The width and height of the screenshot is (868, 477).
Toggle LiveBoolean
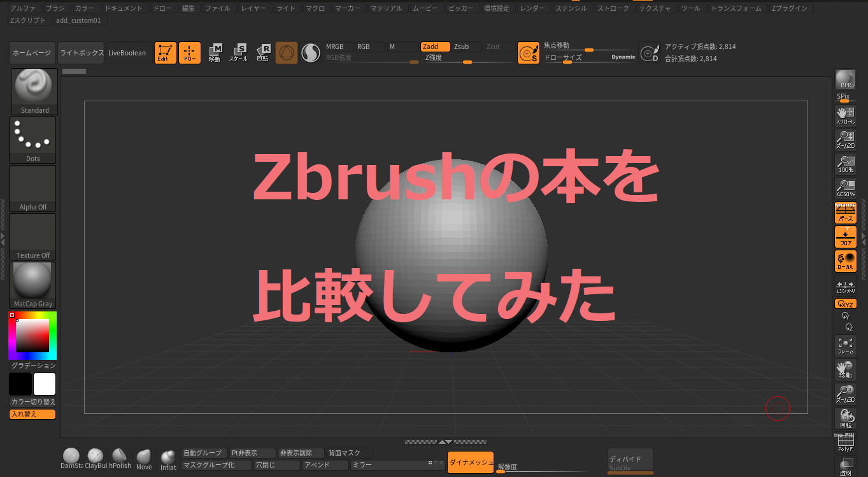click(127, 53)
